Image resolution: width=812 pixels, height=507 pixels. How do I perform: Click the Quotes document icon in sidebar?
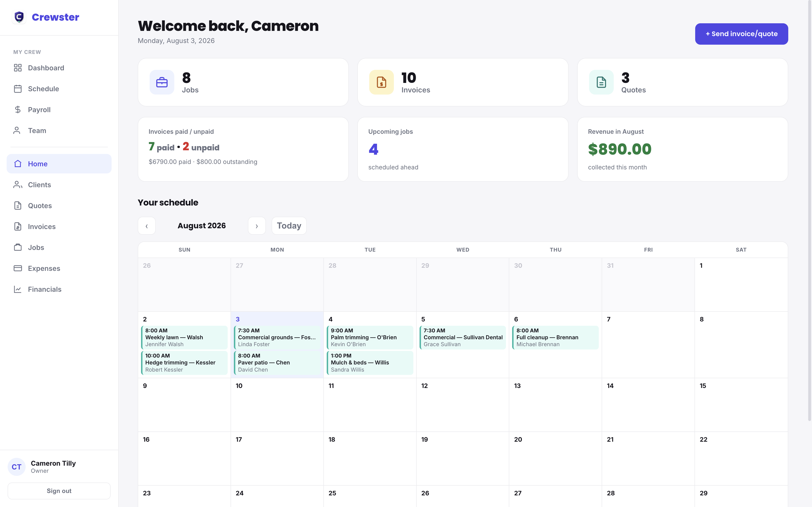[x=18, y=206]
